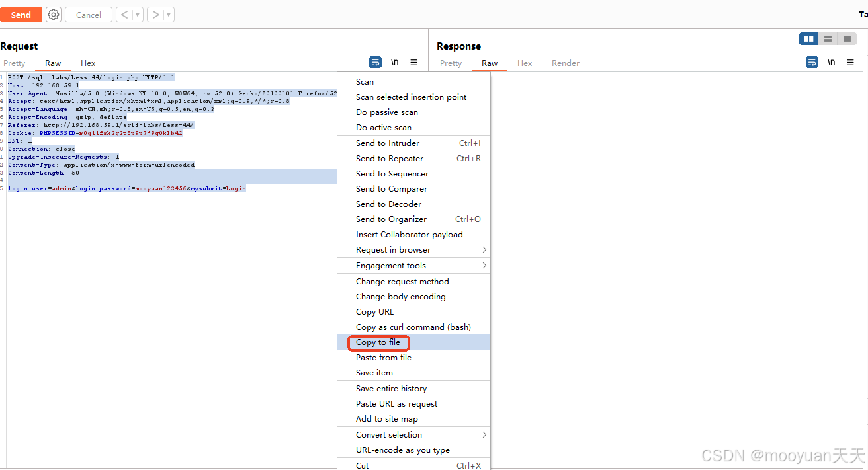The image size is (868, 470).
Task: Open request settings gear icon
Action: pyautogui.click(x=54, y=15)
